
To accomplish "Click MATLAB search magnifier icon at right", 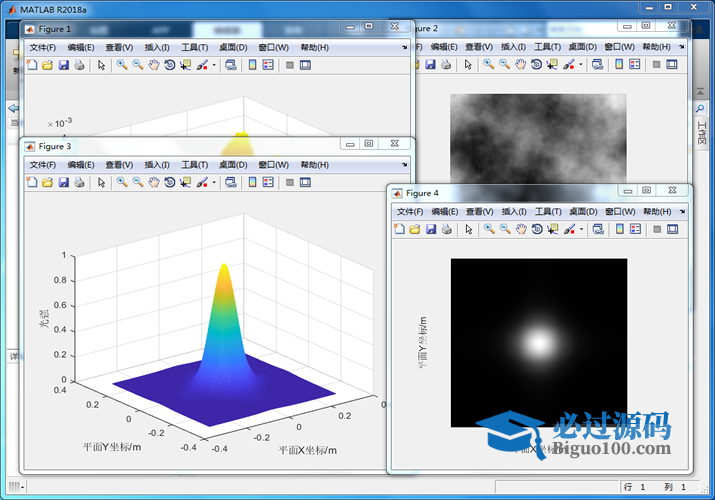I will (700, 108).
